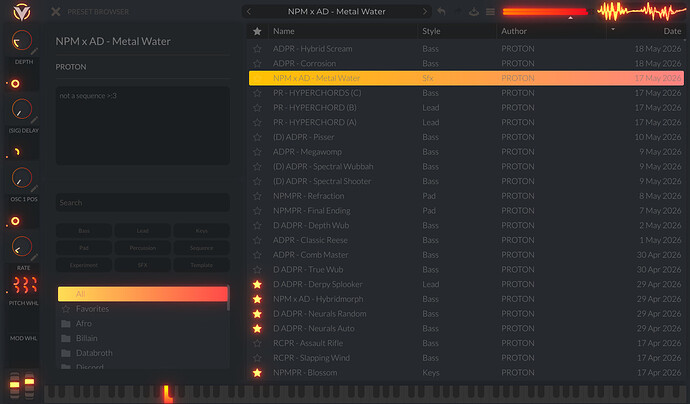Viewport: 690px width, 404px height.
Task: Click the Search input field
Action: point(143,203)
